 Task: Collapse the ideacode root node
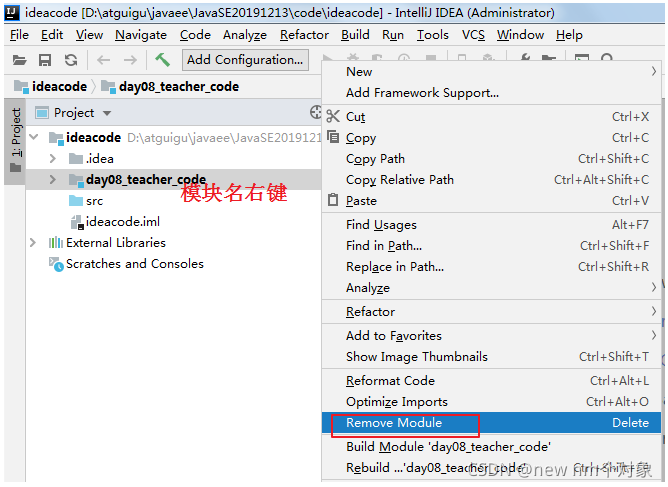34,137
